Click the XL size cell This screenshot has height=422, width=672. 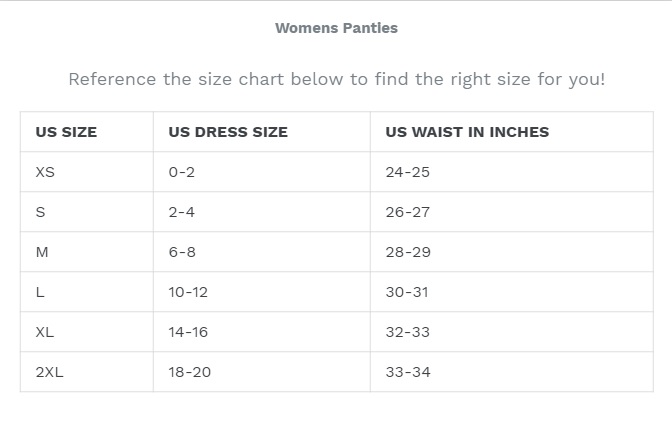[x=45, y=332]
